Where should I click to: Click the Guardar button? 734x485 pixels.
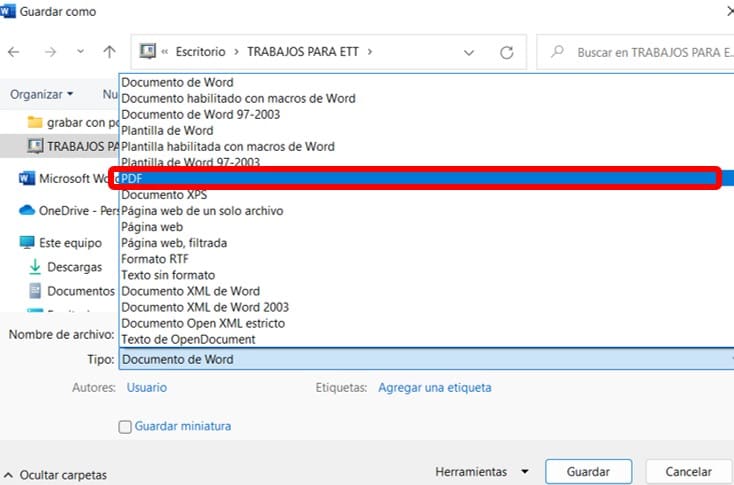click(x=589, y=472)
